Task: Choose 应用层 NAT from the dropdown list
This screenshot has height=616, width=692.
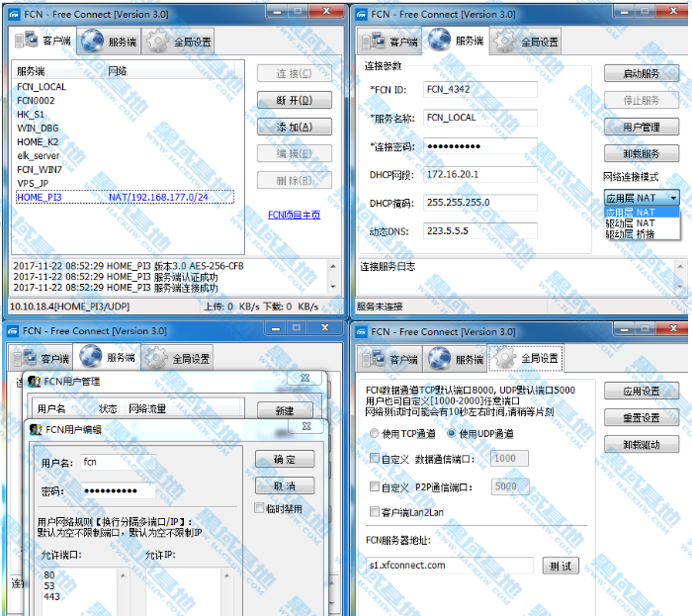Action: tap(642, 213)
